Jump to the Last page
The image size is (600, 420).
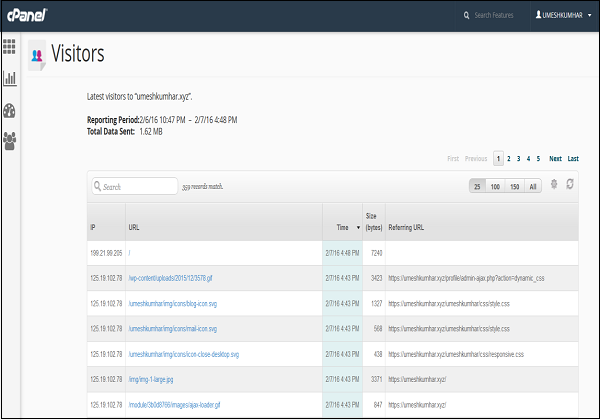pyautogui.click(x=573, y=158)
